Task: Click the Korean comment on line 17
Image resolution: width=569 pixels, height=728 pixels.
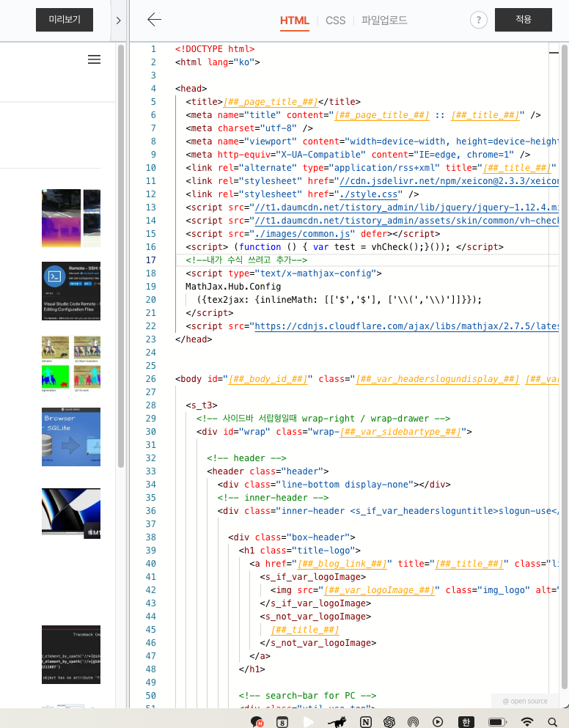Action: tap(246, 260)
